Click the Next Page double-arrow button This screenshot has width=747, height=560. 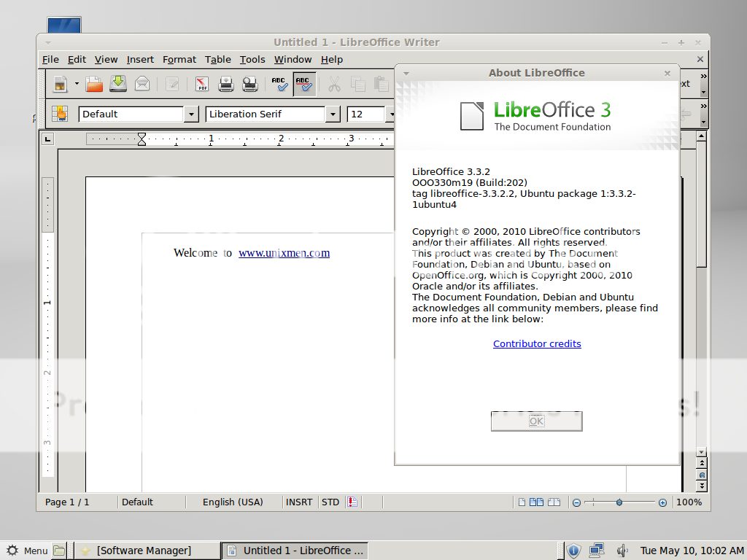[701, 486]
